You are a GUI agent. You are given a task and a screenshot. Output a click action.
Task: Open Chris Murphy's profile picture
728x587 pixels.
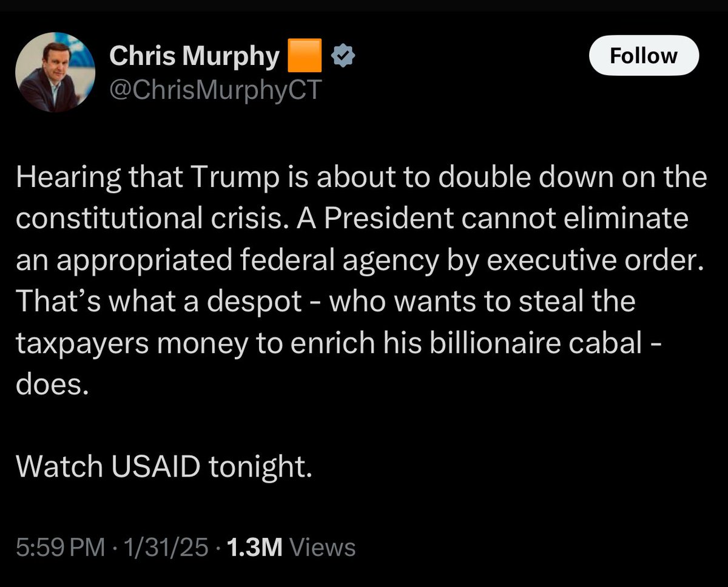(55, 72)
